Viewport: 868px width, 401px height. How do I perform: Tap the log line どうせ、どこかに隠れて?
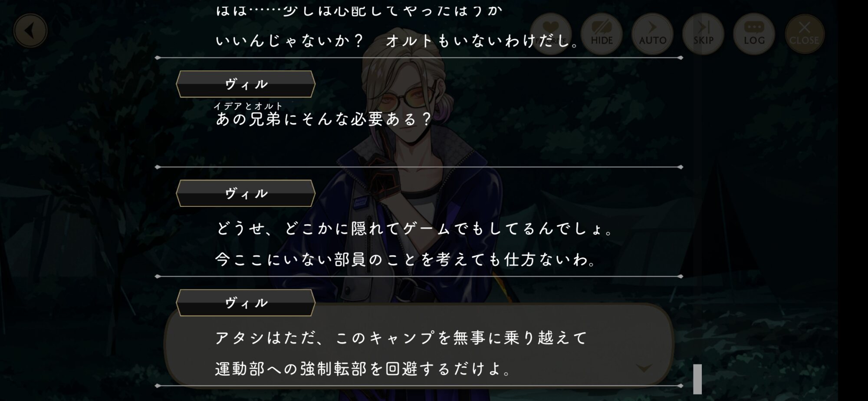(x=414, y=228)
